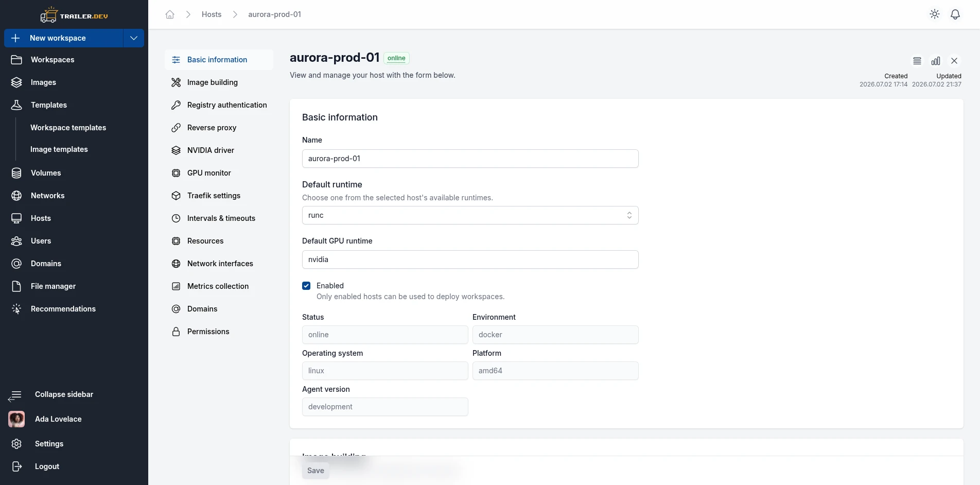Click the Trailer.dev logo
The image size is (980, 485).
74,15
